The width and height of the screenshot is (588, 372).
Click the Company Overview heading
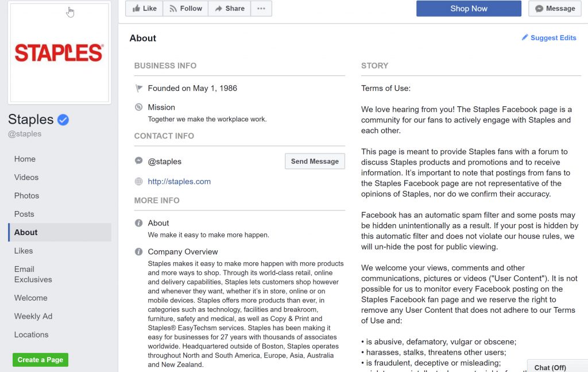coord(183,251)
